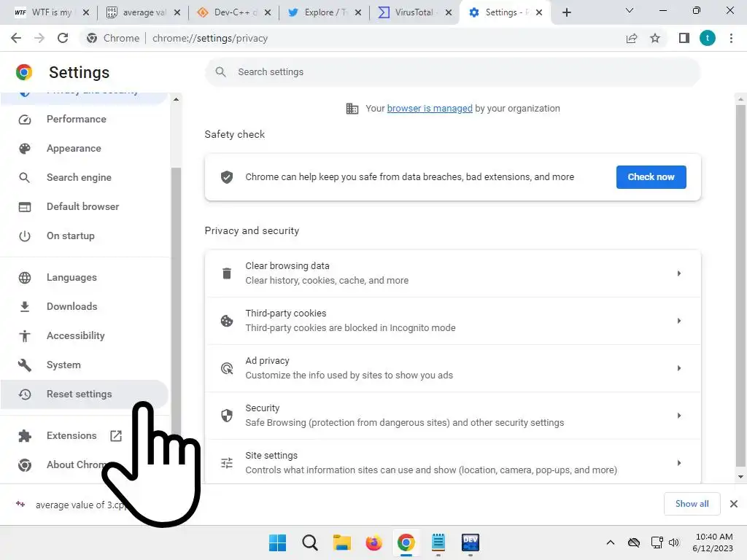The height and width of the screenshot is (560, 747).
Task: Click the Extensions puzzle piece icon
Action: (x=25, y=436)
